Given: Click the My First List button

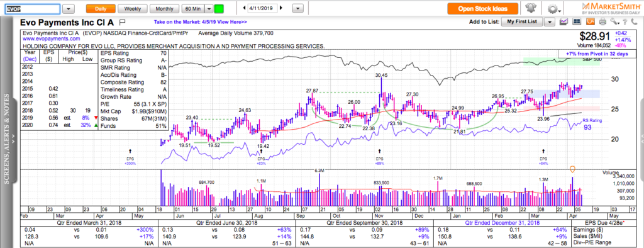Looking at the screenshot, I should (523, 22).
